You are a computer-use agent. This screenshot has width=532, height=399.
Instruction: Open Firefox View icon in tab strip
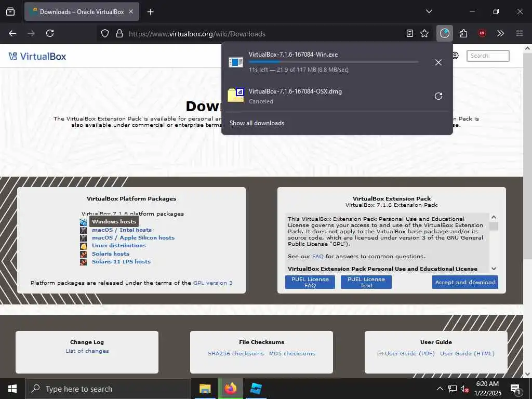[x=10, y=11]
